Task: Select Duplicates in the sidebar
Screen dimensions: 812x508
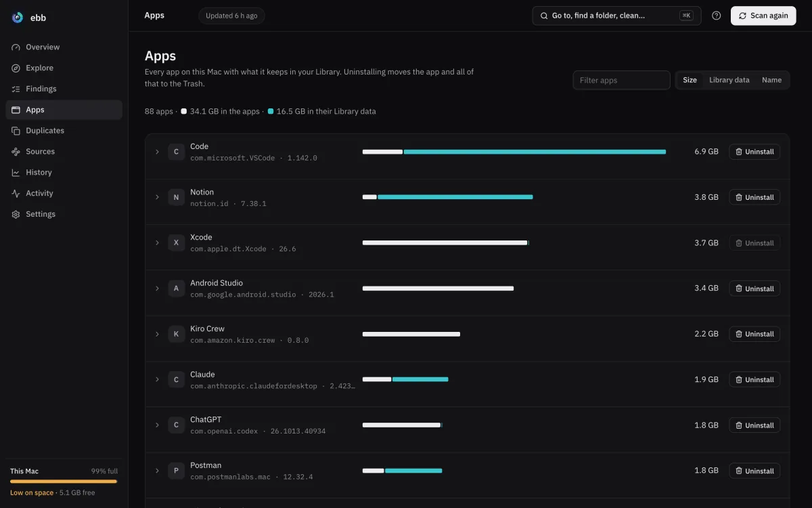Action: (64, 131)
